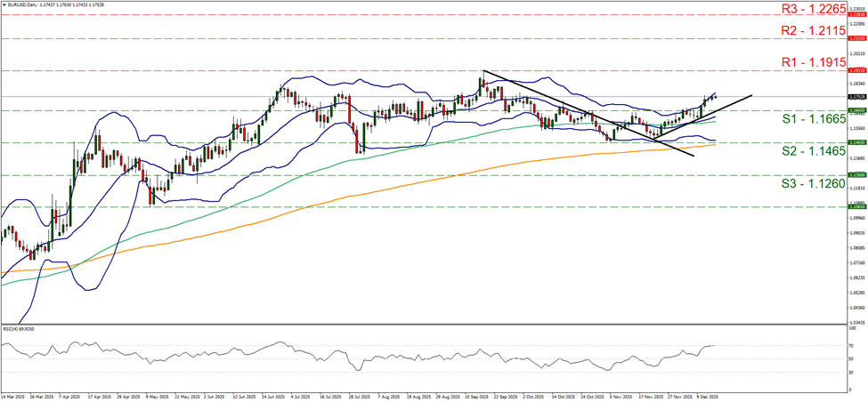
Task: Click the green 1.14650 price axis tag
Action: pos(856,142)
